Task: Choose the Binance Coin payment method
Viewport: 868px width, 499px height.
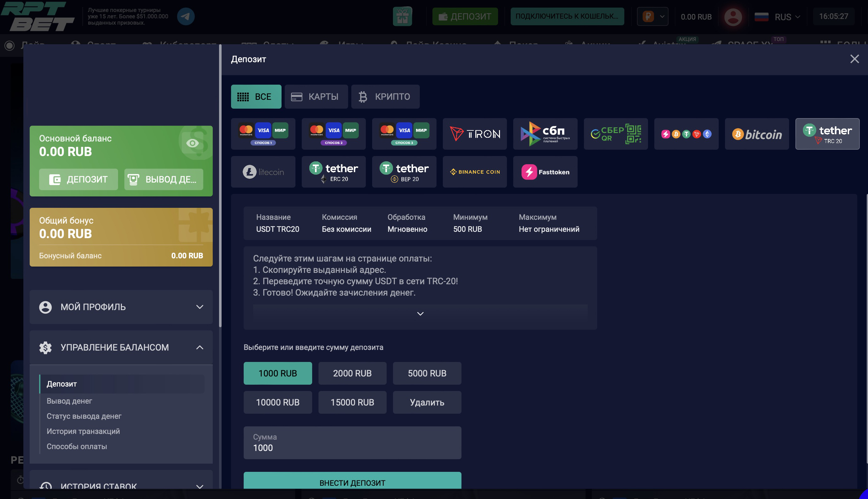Action: 474,172
